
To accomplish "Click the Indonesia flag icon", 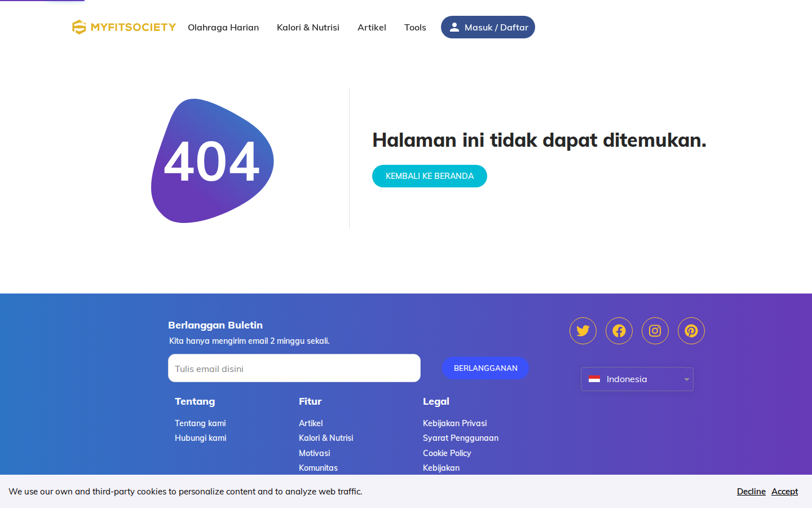I will point(594,379).
